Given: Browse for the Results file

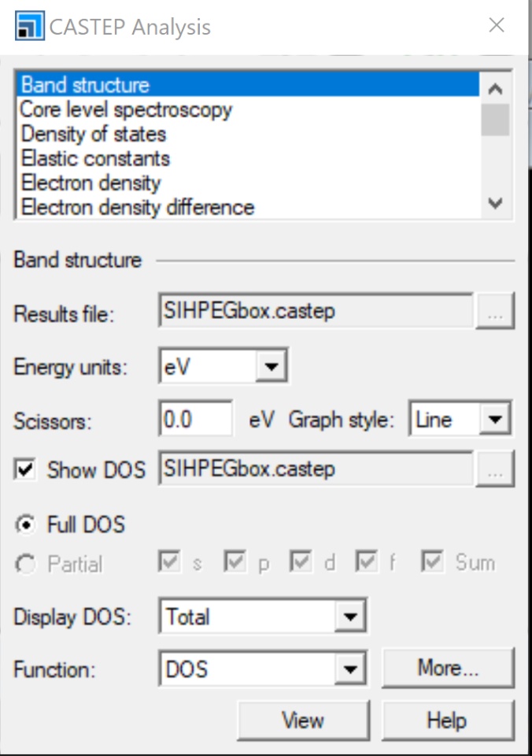Looking at the screenshot, I should [x=495, y=312].
